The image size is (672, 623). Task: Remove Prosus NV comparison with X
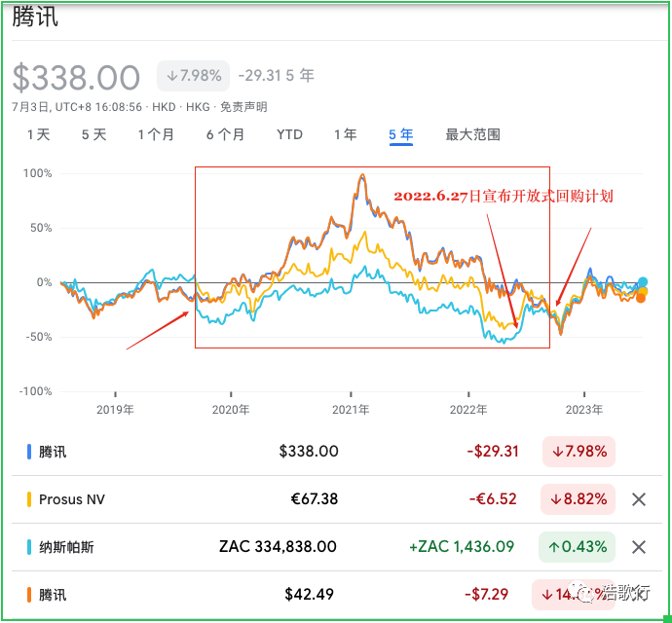639,499
